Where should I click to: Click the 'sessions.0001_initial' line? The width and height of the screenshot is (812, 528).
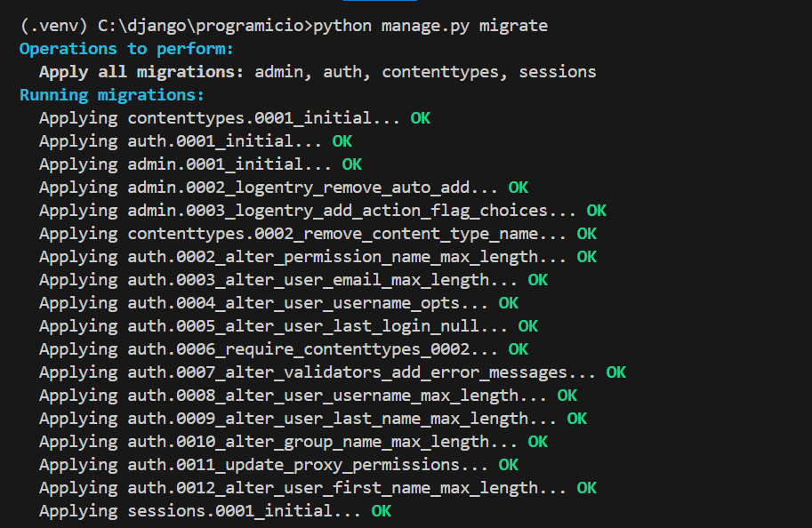[x=215, y=511]
